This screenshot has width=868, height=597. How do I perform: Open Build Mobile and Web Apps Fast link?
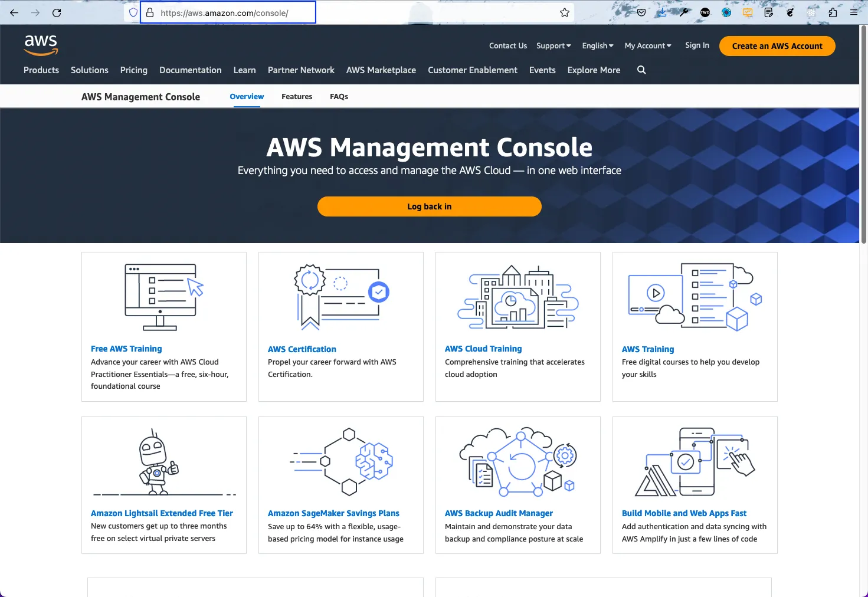(x=684, y=513)
